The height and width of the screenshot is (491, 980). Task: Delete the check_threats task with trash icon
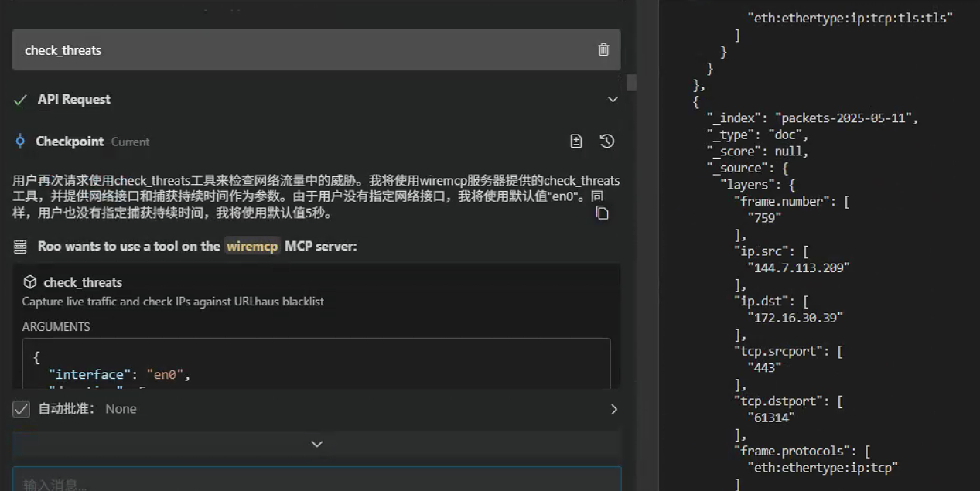pos(603,49)
